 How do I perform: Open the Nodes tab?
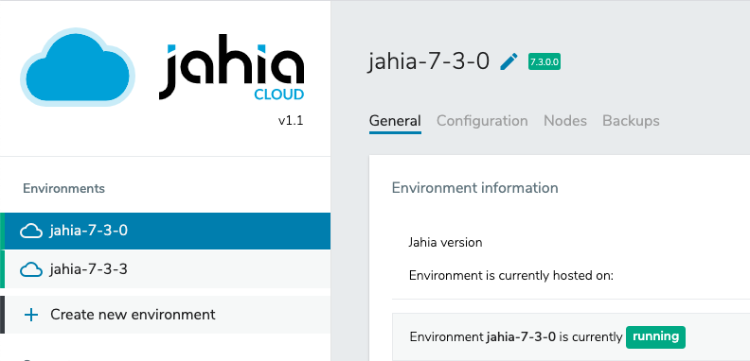565,121
